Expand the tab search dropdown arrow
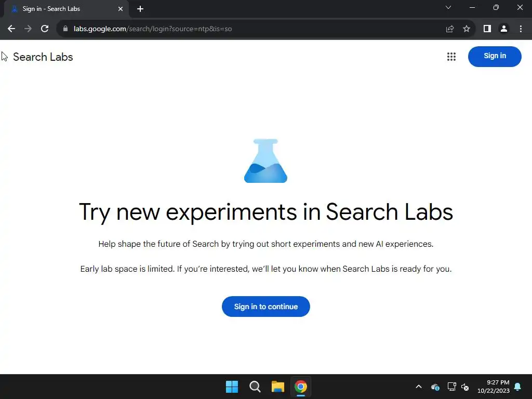532x399 pixels. point(448,7)
